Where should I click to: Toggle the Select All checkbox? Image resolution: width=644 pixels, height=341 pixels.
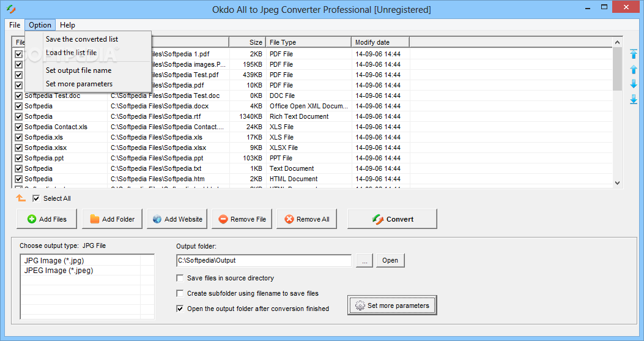pyautogui.click(x=36, y=198)
